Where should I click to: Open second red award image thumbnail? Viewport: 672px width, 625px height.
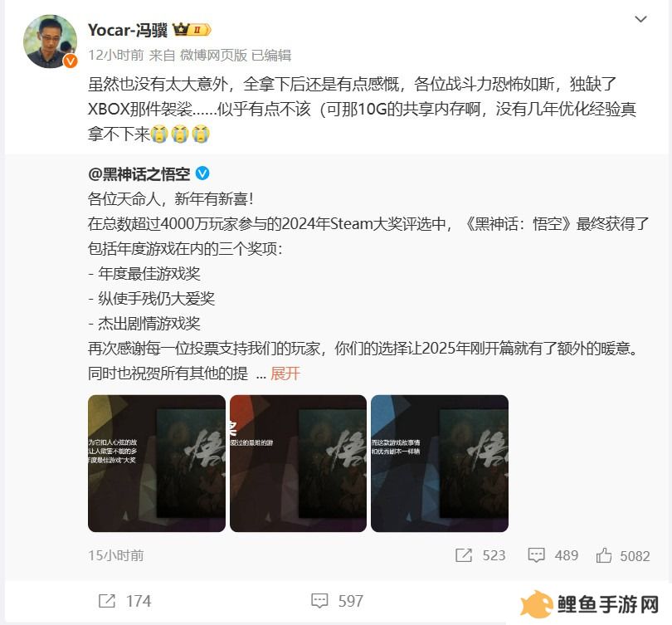(298, 463)
